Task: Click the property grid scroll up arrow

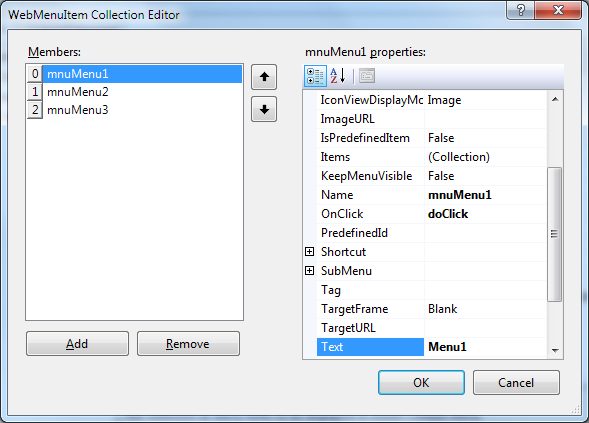Action: 555,100
